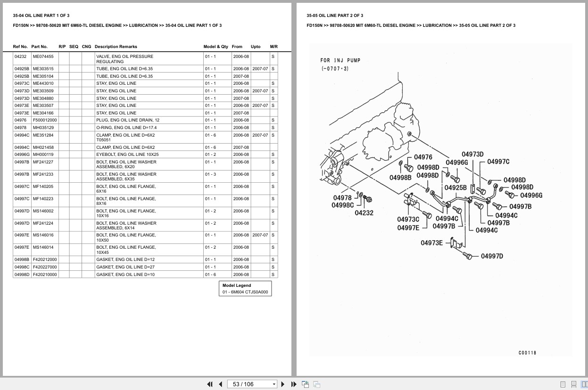Select part number ME074455
This screenshot has width=588, height=390.
point(43,57)
